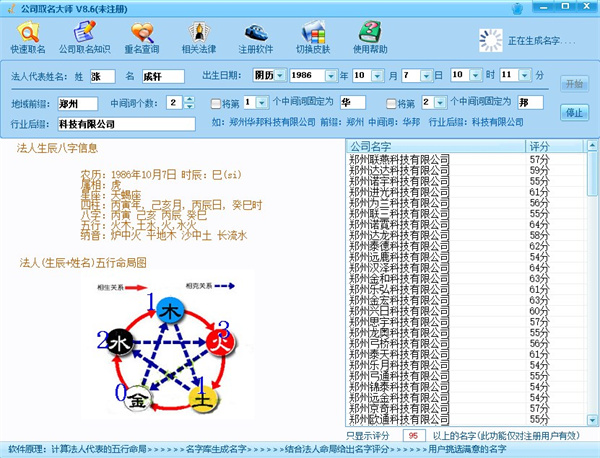This screenshot has height=458, width=600.
Task: Sort by the 评分 column header
Action: 555,146
